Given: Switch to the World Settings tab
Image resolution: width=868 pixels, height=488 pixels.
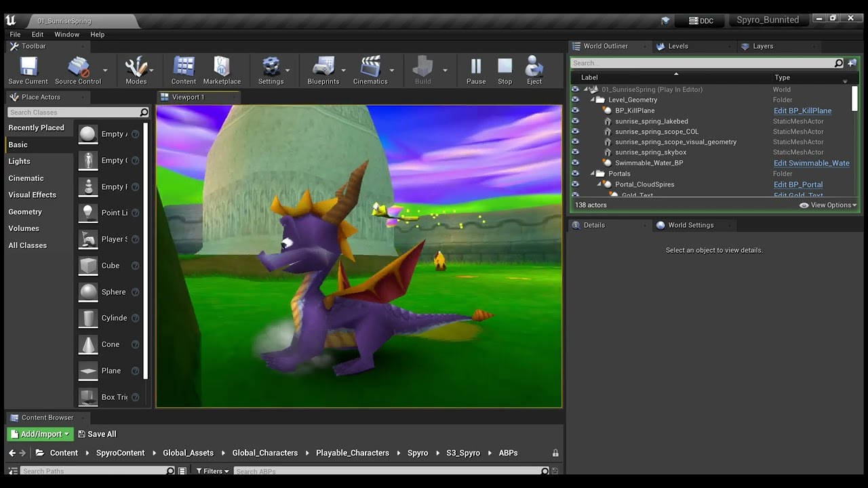Looking at the screenshot, I should pyautogui.click(x=690, y=225).
